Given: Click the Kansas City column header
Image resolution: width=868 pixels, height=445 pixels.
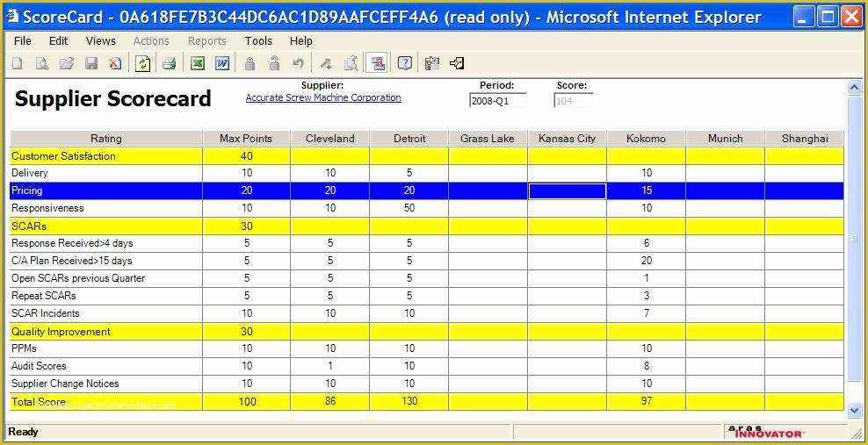Looking at the screenshot, I should (x=568, y=139).
